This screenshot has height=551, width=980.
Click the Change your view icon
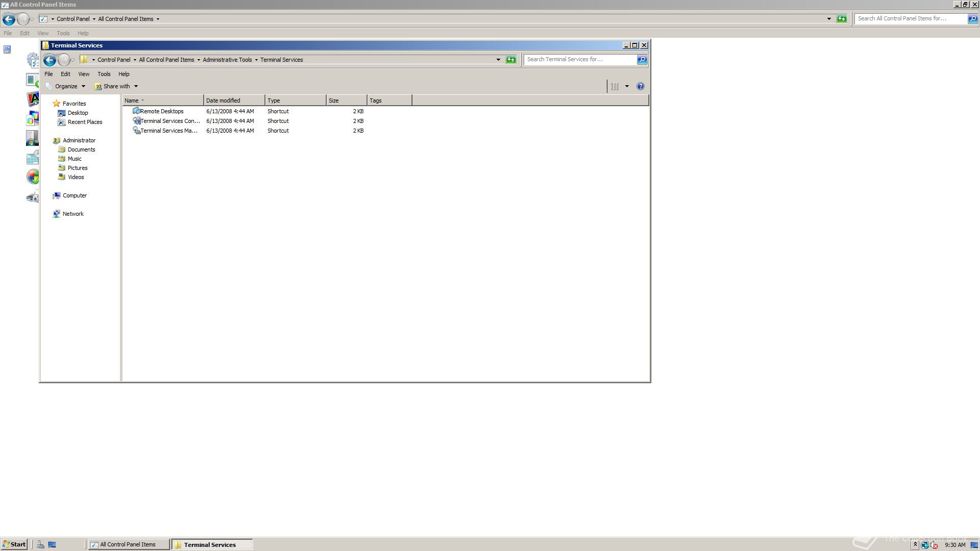tap(615, 86)
